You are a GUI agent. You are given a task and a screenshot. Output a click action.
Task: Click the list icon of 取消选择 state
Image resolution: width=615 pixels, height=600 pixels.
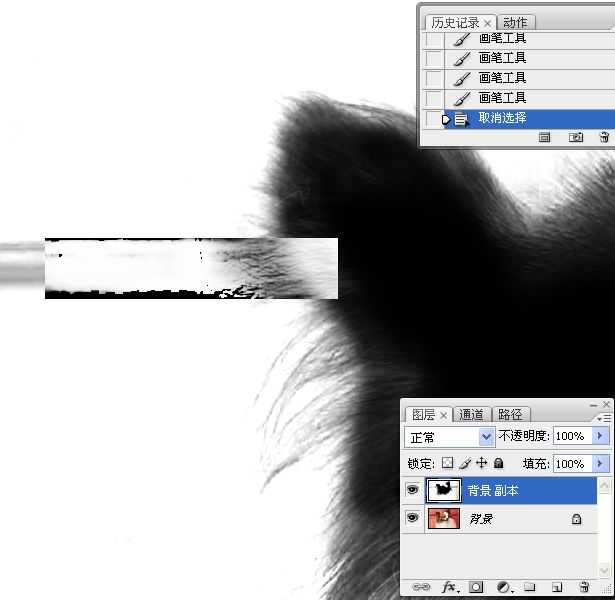tap(461, 120)
